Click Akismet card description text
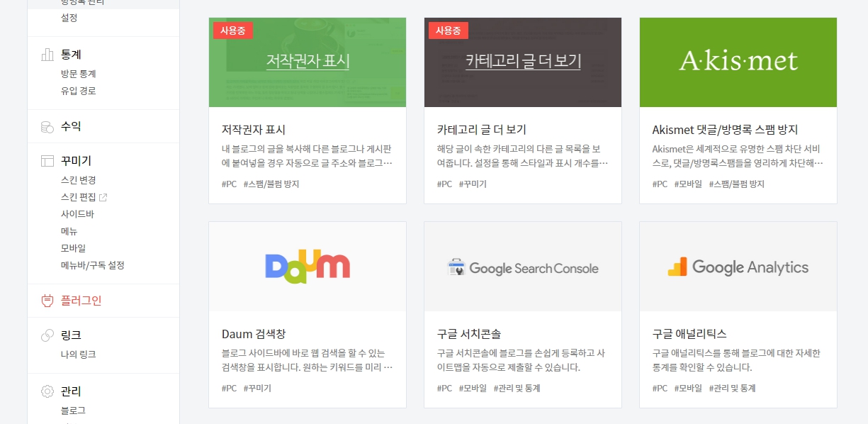Viewport: 868px width, 424px height. [738, 156]
